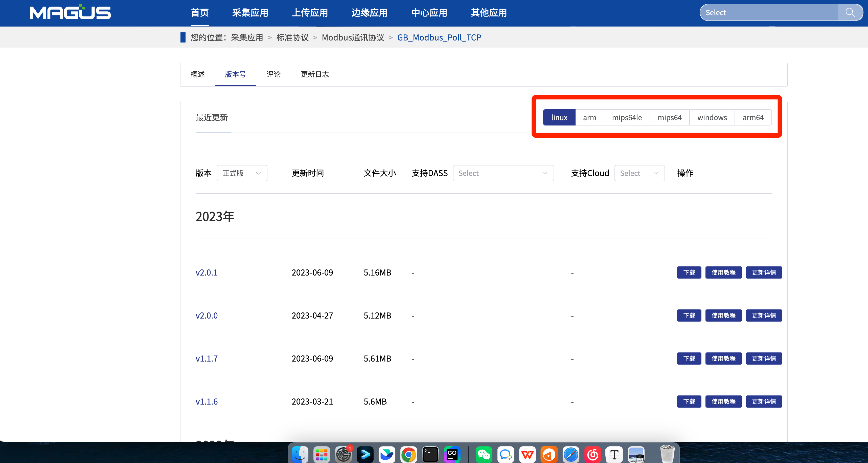
Task: Select the 最近更新 section tab
Action: point(212,117)
